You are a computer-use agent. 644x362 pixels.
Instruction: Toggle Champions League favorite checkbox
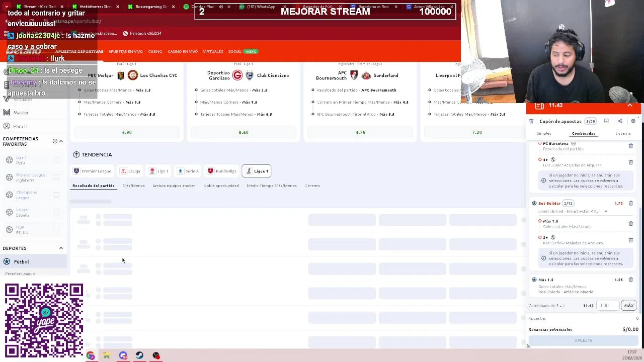coord(56,195)
